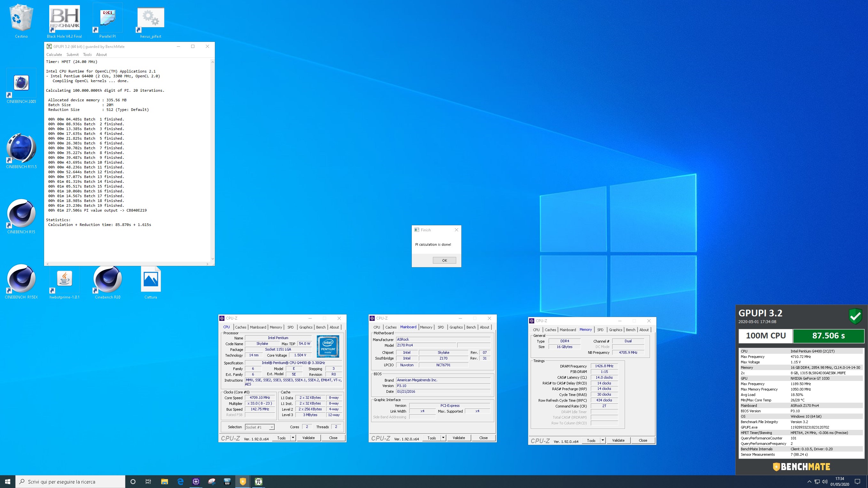Click Validate in CPU-Z Memory window

pyautogui.click(x=618, y=440)
